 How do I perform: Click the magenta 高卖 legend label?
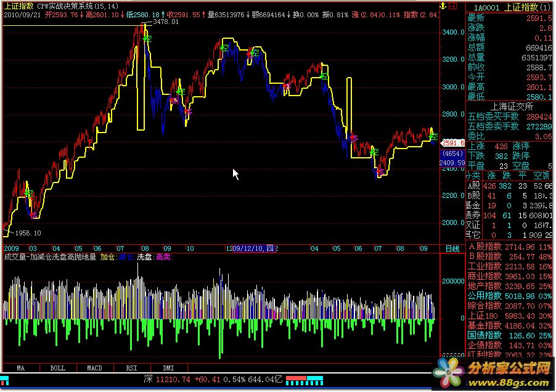(164, 257)
